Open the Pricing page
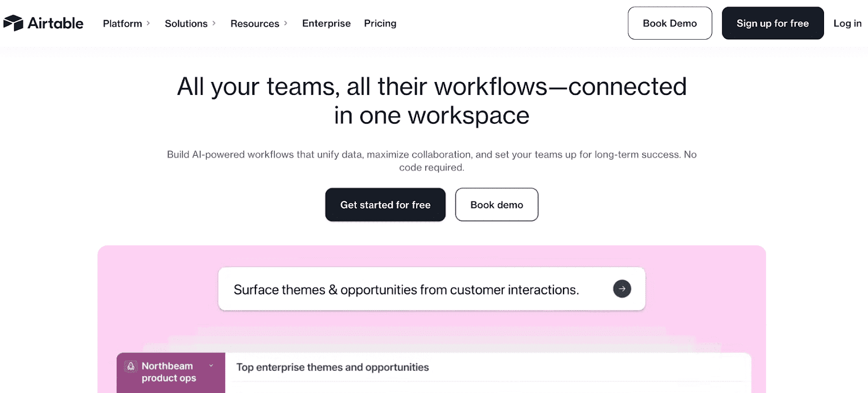The height and width of the screenshot is (393, 868). 380,23
